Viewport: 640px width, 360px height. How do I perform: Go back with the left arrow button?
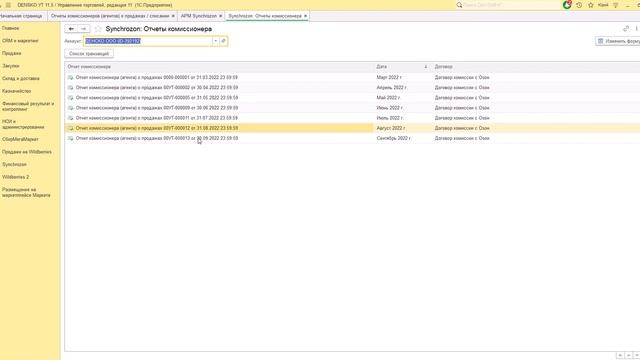pyautogui.click(x=71, y=29)
